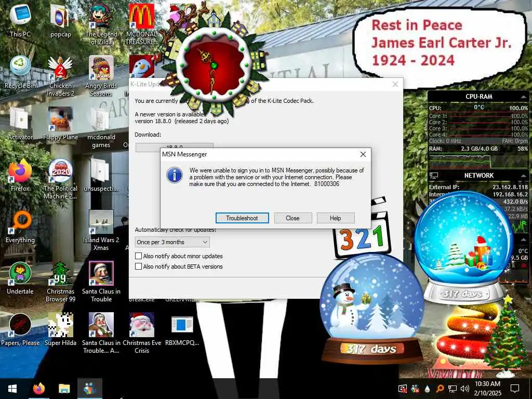Open the volume tray icon
Image resolution: width=532 pixels, height=399 pixels.
pyautogui.click(x=465, y=389)
